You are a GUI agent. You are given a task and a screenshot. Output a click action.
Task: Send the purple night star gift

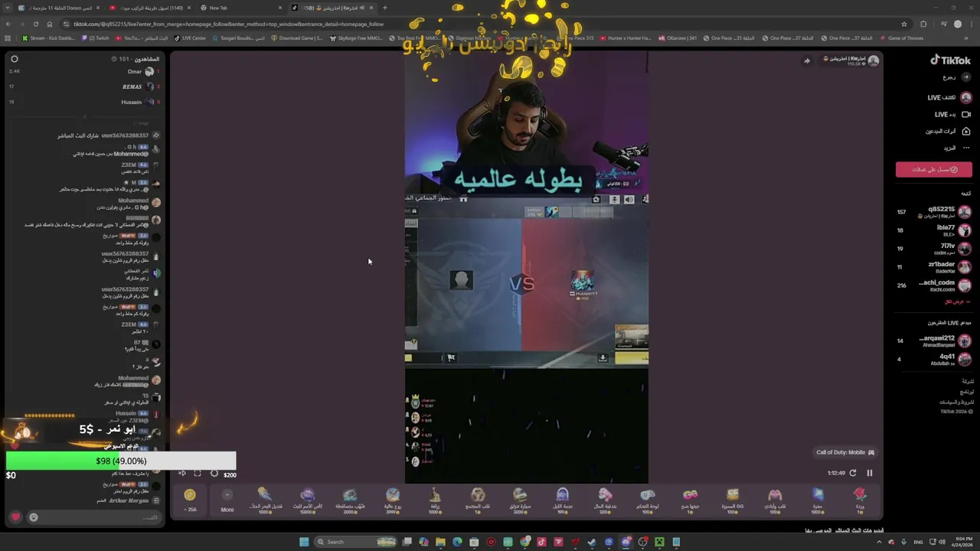(563, 500)
